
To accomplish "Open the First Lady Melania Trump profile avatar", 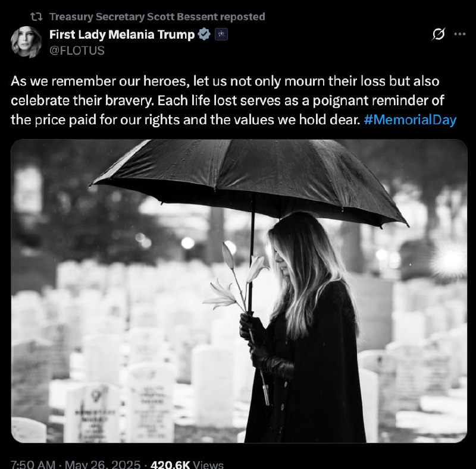I will pos(26,42).
